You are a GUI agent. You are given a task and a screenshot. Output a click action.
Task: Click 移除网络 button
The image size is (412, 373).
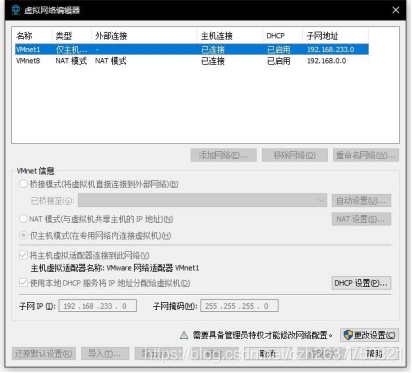tap(295, 155)
